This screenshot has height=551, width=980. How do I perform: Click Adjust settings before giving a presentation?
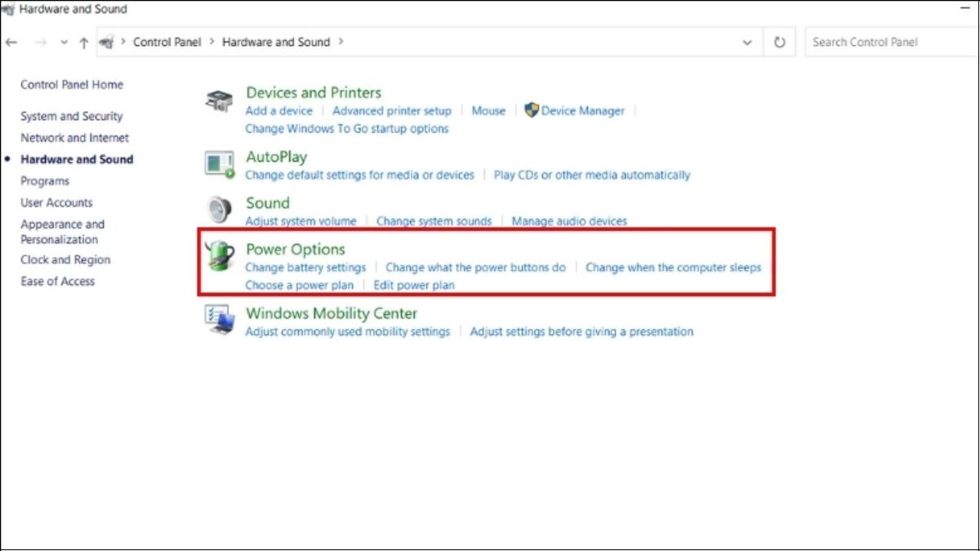pyautogui.click(x=581, y=331)
